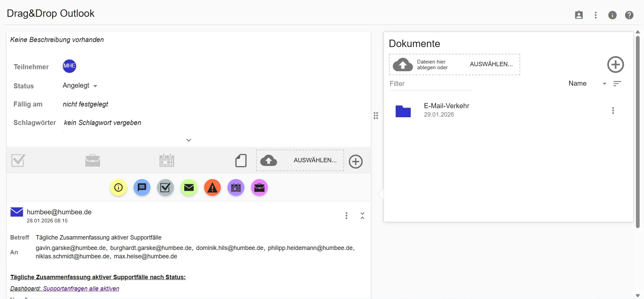Click recipient burghardt.garske@humbee.de
Image resolution: width=644 pixels, height=299 pixels.
click(151, 248)
